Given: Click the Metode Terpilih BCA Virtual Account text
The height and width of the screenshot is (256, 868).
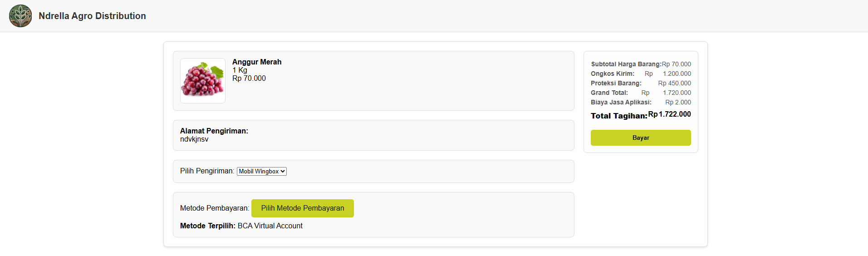Looking at the screenshot, I should point(270,226).
